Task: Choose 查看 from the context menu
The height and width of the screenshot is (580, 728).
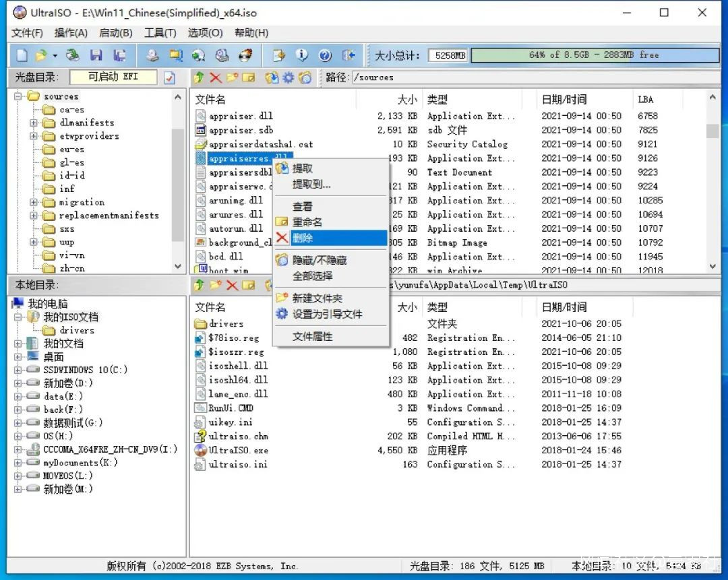Action: [x=331, y=207]
